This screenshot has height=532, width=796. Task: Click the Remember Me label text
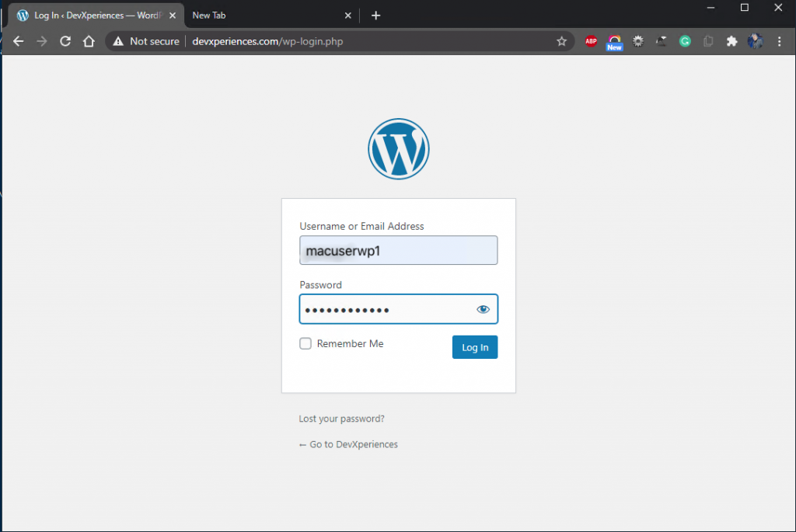(x=350, y=343)
